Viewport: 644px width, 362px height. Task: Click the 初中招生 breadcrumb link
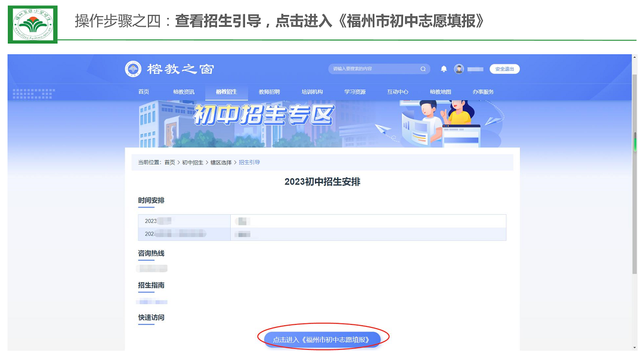point(193,162)
